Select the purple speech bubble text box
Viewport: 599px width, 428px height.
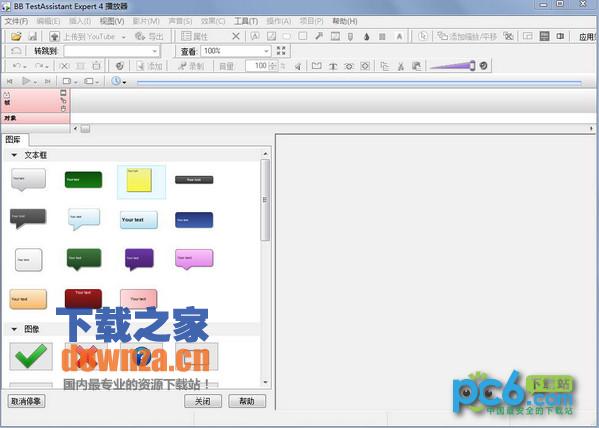[139, 259]
